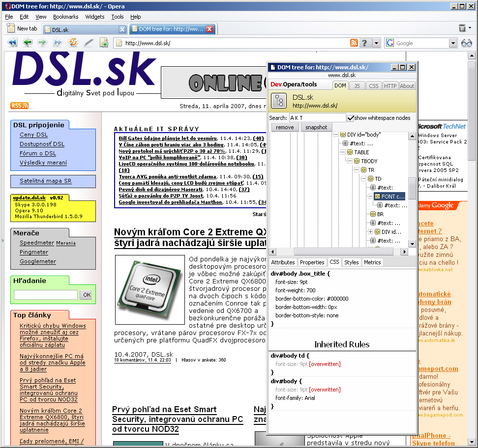Open the File menu

pyautogui.click(x=9, y=17)
